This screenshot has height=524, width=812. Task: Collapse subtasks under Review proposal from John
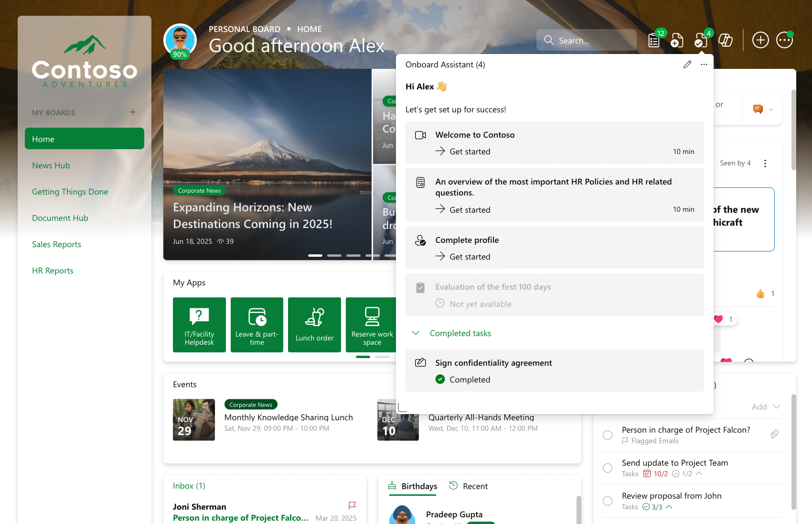(x=669, y=507)
